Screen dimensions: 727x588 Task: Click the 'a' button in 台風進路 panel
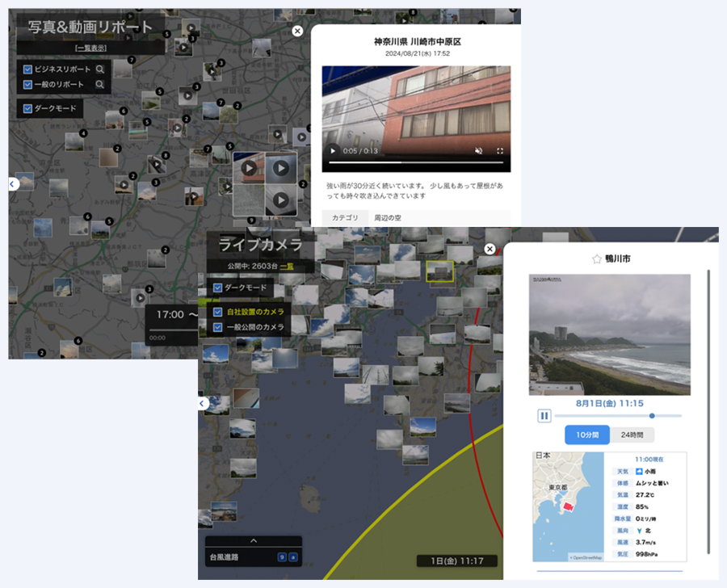(293, 557)
